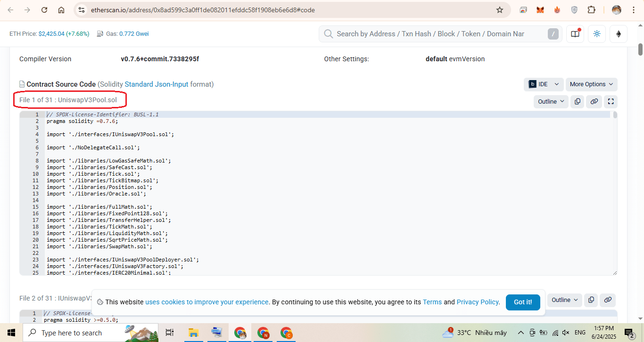Click the code editor vertical scrollbar
Viewport: 644px width, 342px height.
(615, 115)
